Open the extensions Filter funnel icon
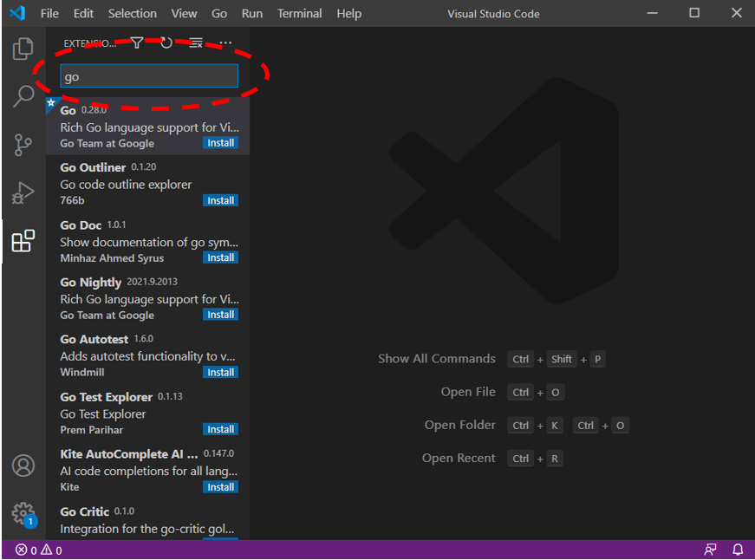The width and height of the screenshot is (755, 560). 136,42
